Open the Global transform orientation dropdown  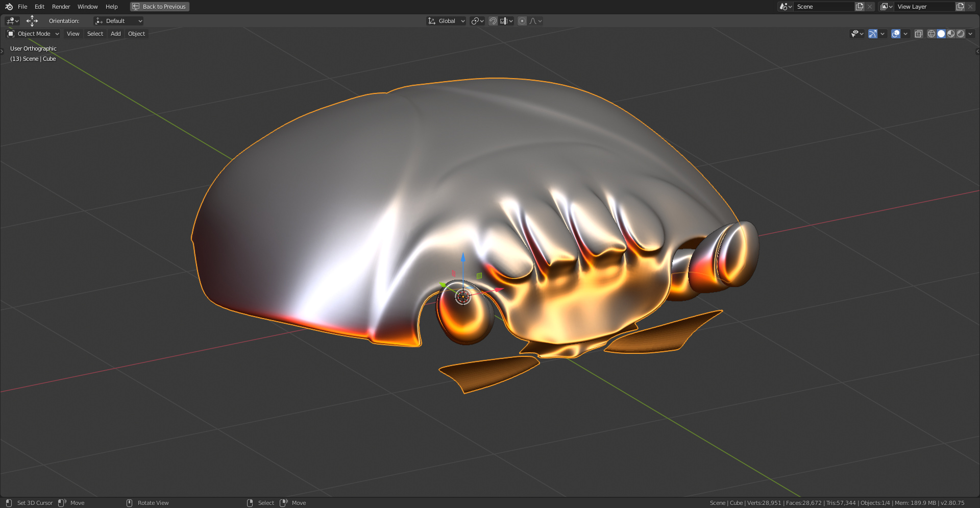[x=447, y=21]
